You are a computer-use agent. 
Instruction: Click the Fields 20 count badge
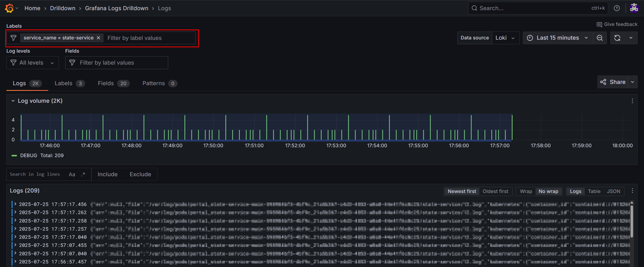123,83
